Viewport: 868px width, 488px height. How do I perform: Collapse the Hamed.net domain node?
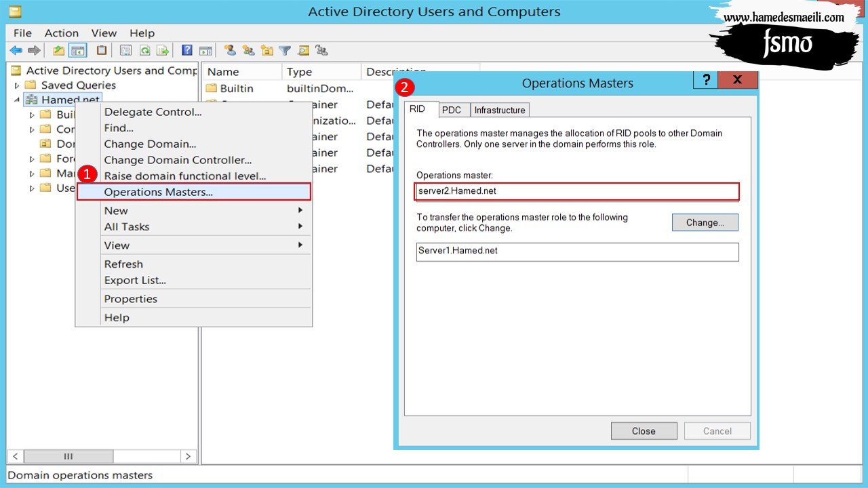[x=17, y=100]
